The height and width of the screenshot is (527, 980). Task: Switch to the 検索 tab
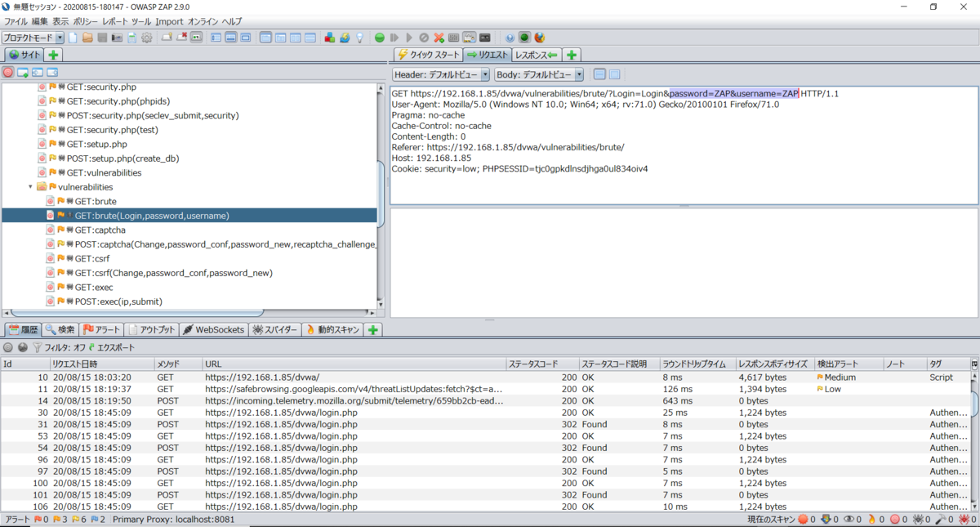(x=60, y=330)
